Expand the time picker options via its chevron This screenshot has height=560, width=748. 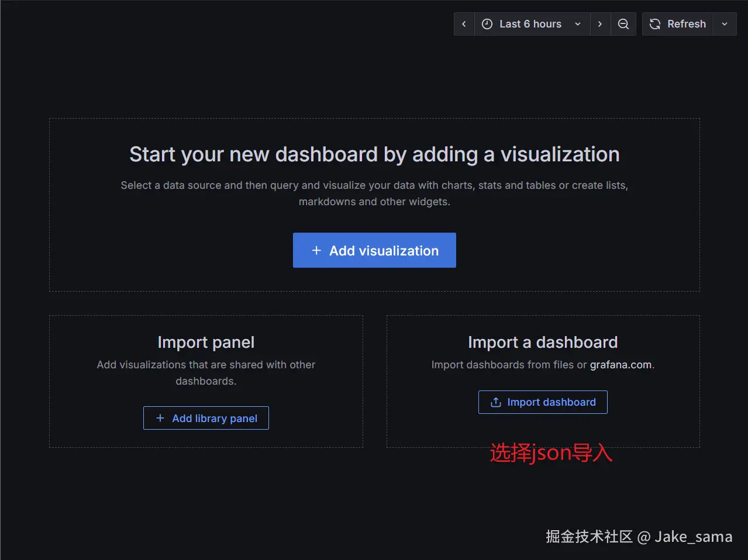point(578,24)
